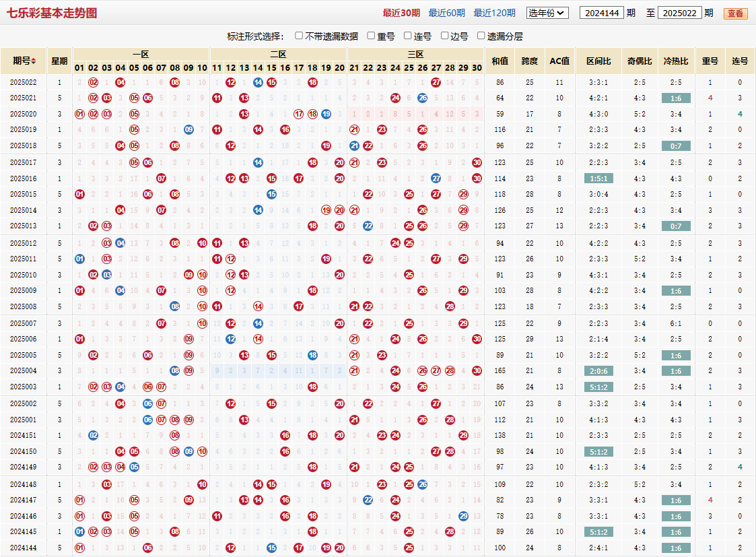Viewport: 756px width, 557px height.
Task: Click the 三区 zone header
Action: tap(415, 55)
